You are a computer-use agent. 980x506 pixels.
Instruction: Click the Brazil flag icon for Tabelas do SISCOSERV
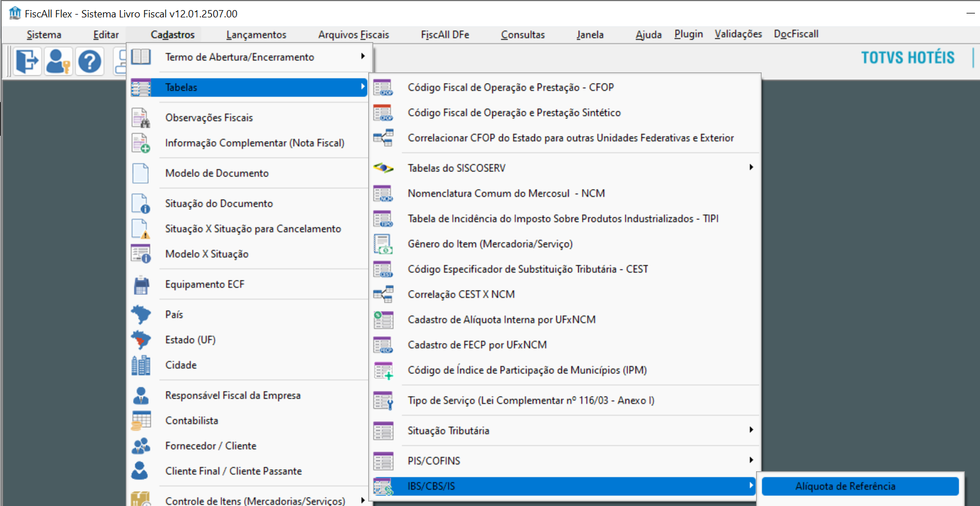click(383, 168)
